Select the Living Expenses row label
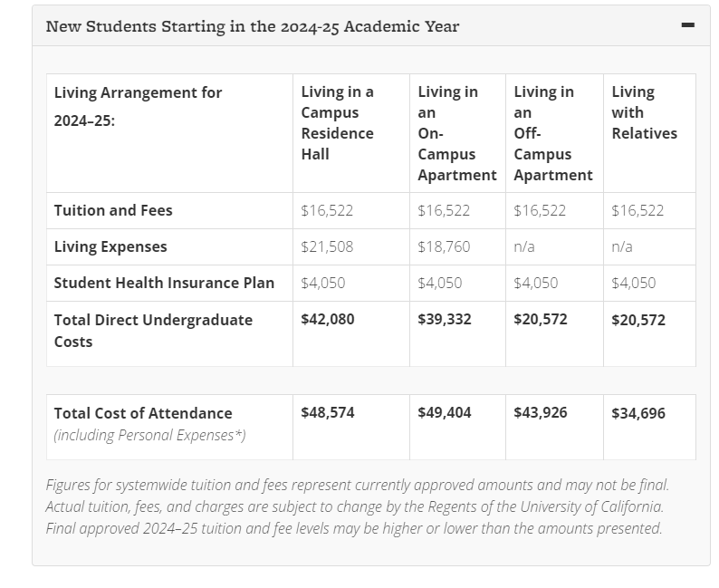719x588 pixels. point(110,246)
